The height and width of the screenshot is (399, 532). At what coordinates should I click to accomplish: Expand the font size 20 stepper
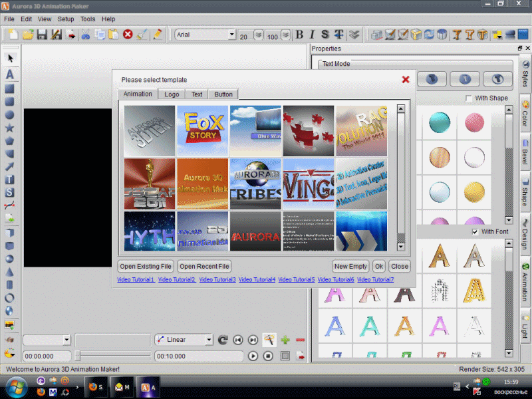pos(259,35)
